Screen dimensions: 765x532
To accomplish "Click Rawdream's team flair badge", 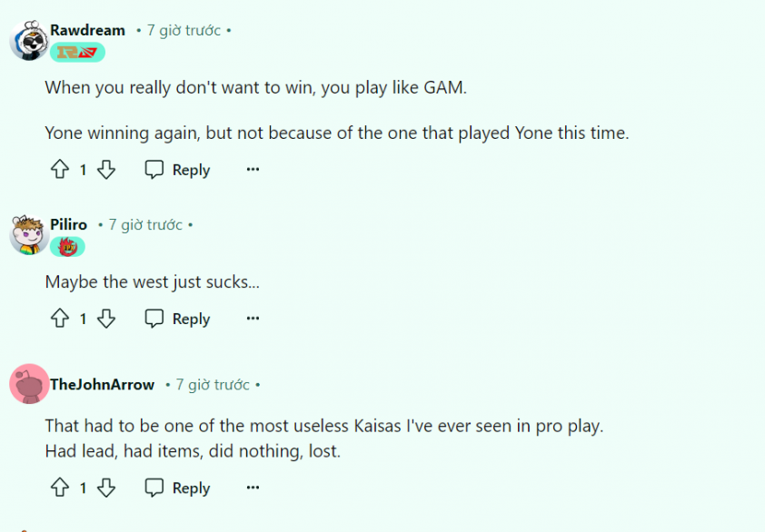I will click(x=77, y=52).
